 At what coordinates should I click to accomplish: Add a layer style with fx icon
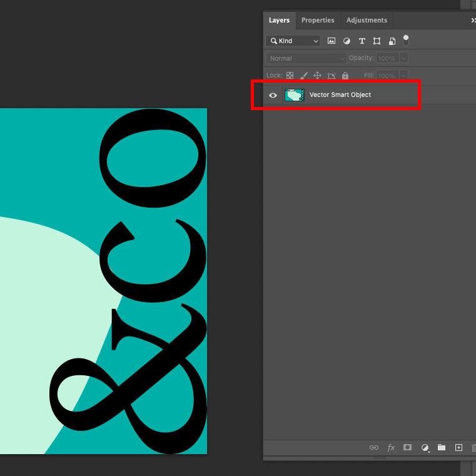pyautogui.click(x=391, y=448)
